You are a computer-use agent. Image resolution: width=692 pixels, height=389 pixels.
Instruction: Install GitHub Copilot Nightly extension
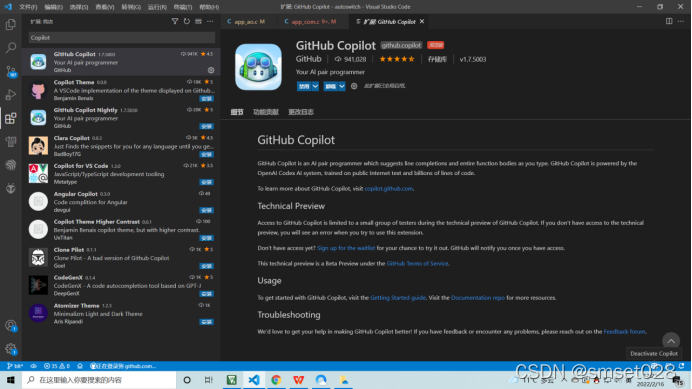[206, 126]
